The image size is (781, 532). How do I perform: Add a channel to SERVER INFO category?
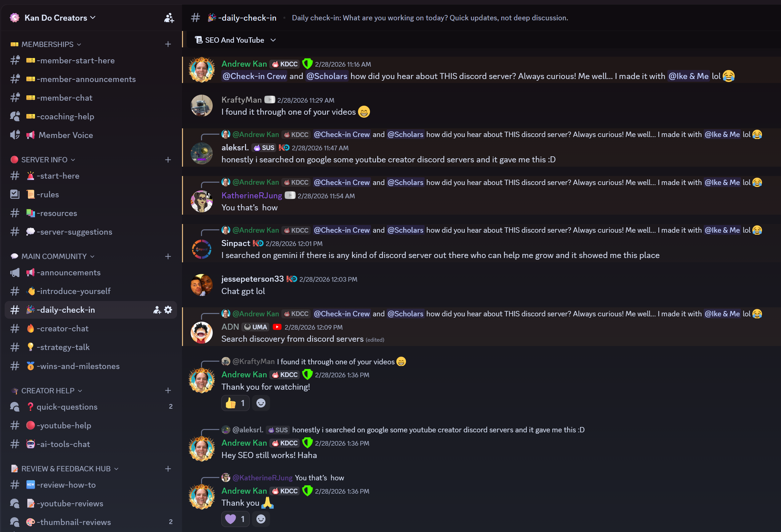168,160
